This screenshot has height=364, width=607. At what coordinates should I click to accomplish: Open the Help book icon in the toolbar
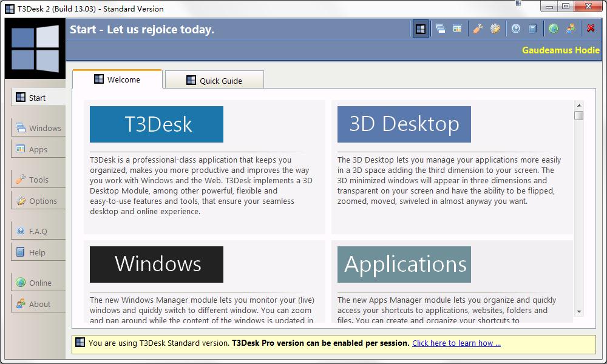(x=532, y=29)
